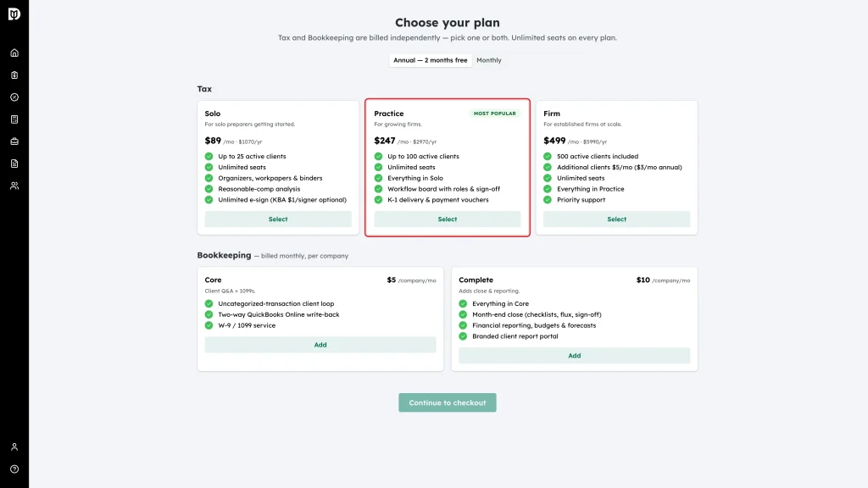Click Continue to checkout
Screen dimensions: 868x488
tap(448, 402)
